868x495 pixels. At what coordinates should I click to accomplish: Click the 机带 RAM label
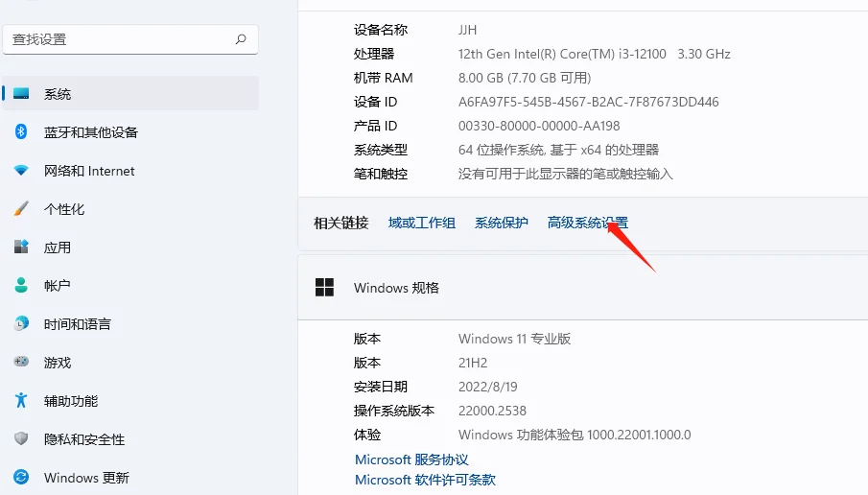click(x=383, y=78)
